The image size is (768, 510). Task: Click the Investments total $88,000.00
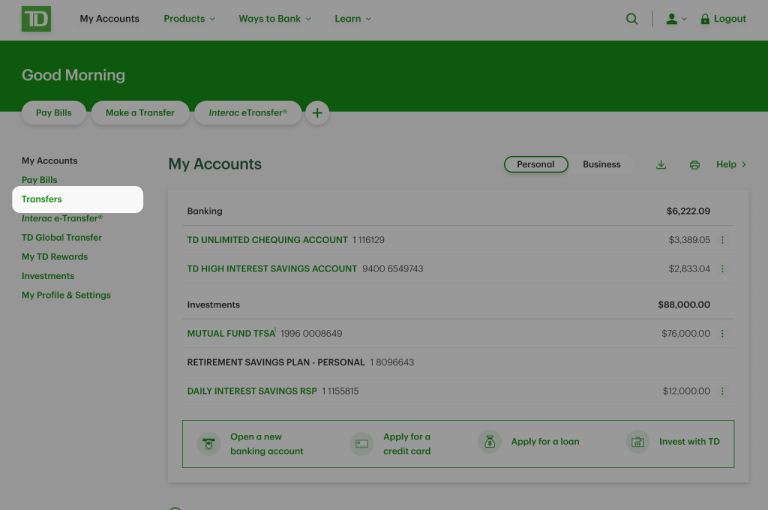click(x=684, y=305)
